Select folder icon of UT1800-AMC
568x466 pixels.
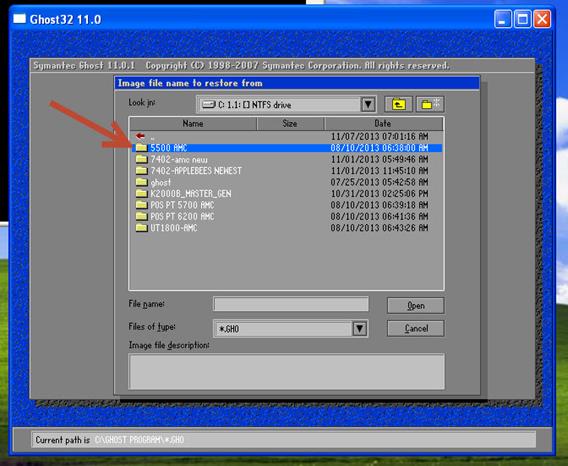click(x=141, y=228)
